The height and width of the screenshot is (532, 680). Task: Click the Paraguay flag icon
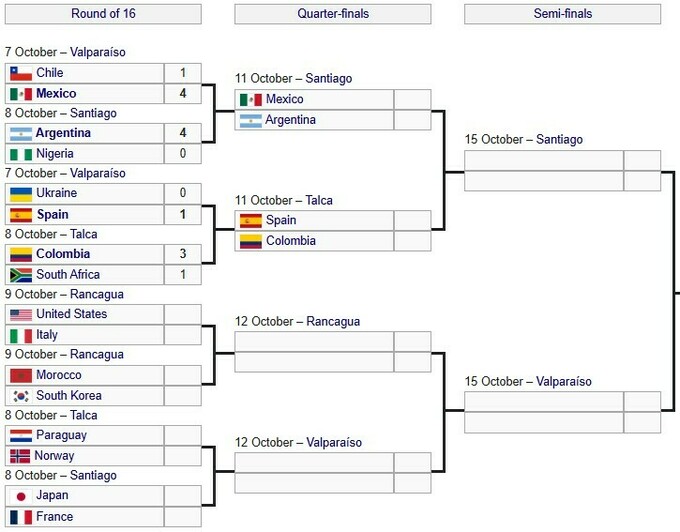(20, 436)
